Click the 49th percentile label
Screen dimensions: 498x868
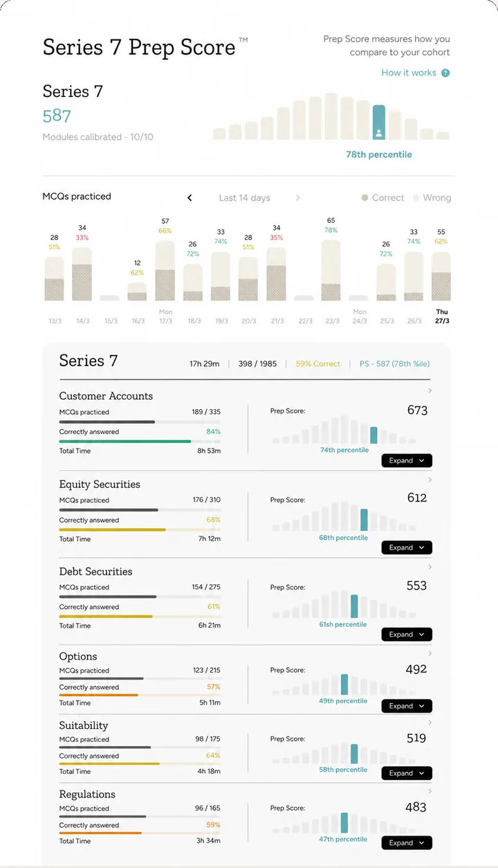343,701
